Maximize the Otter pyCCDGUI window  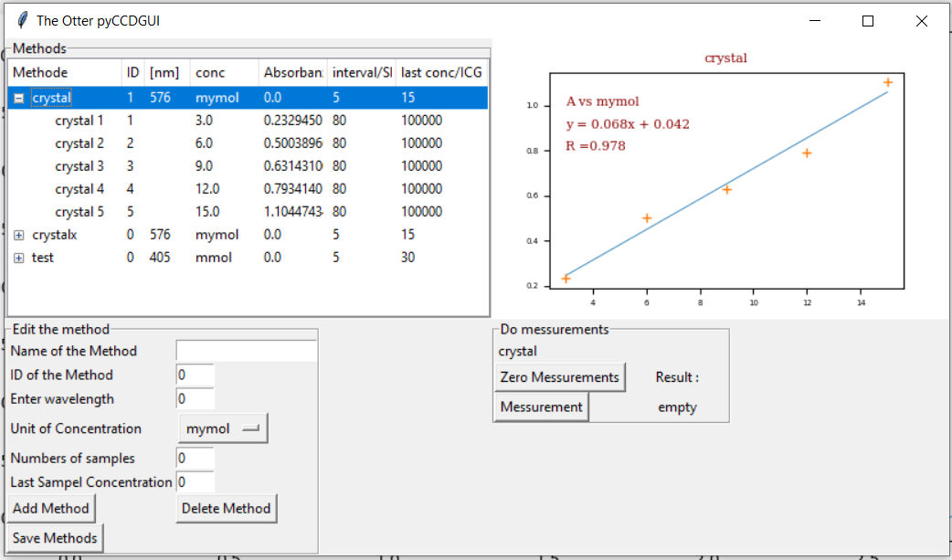[x=868, y=21]
